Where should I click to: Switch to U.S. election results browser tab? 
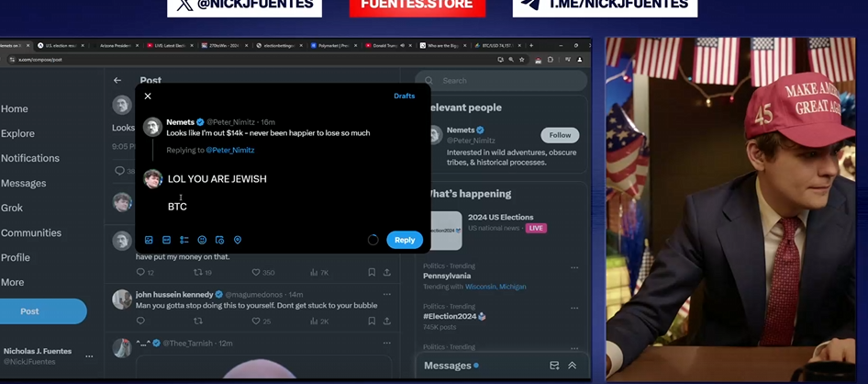(x=62, y=45)
